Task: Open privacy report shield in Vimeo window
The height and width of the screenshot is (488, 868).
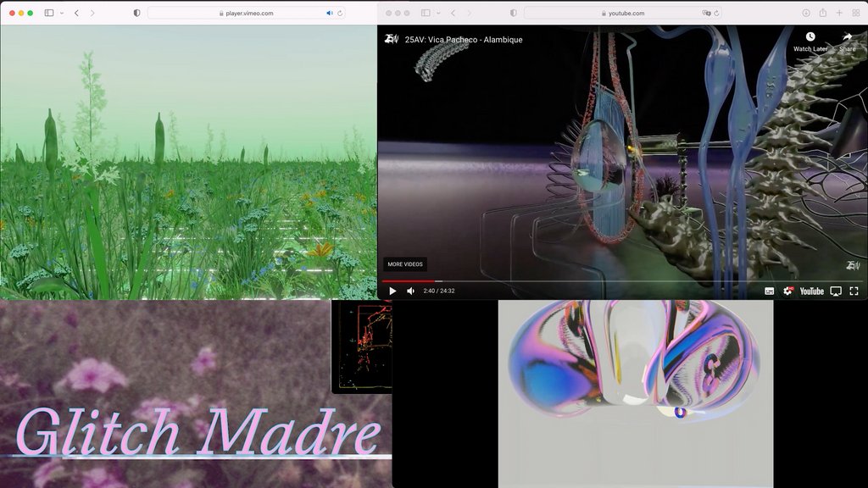Action: tap(136, 13)
